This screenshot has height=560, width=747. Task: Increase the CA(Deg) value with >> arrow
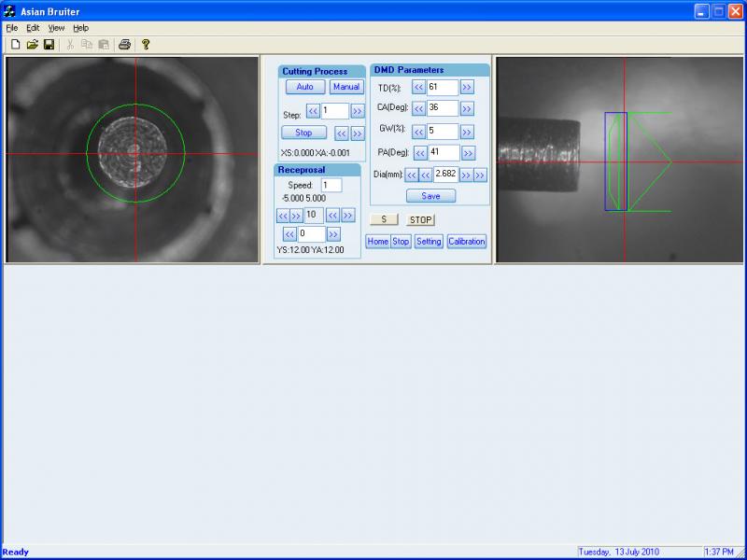tap(467, 108)
